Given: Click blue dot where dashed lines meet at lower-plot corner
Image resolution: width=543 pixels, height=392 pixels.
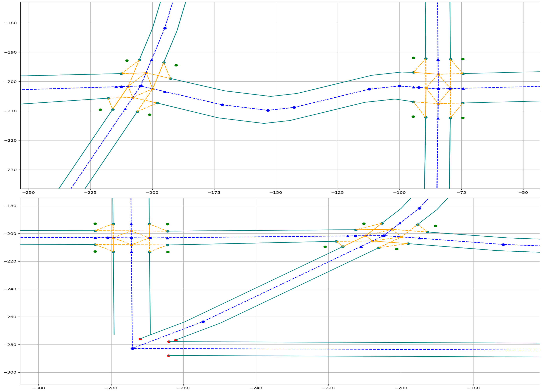Looking at the screenshot, I should [132, 348].
